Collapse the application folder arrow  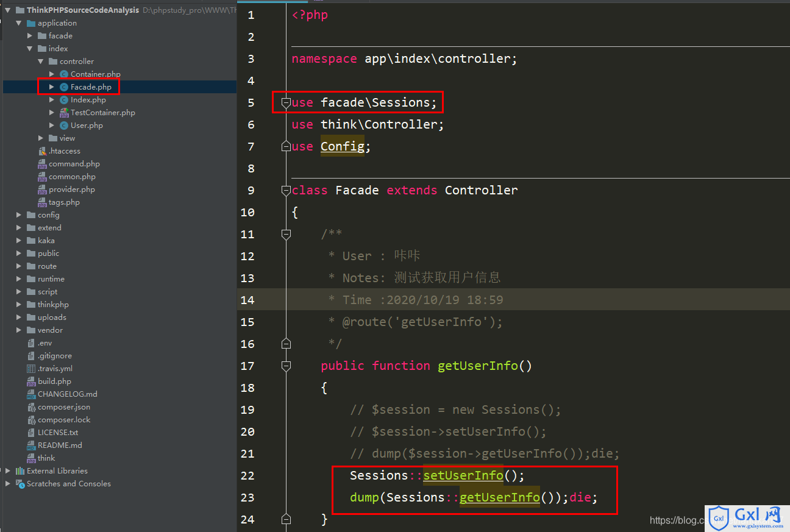click(19, 23)
